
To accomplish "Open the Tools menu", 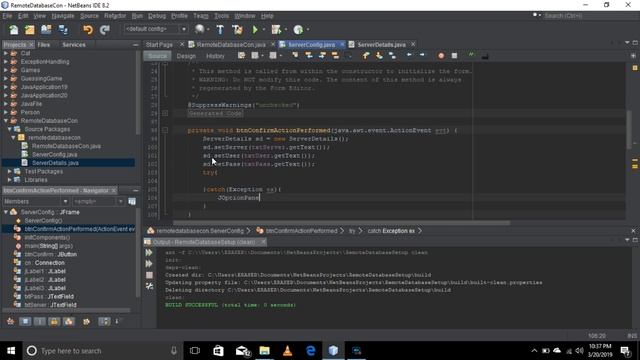I will tap(222, 16).
